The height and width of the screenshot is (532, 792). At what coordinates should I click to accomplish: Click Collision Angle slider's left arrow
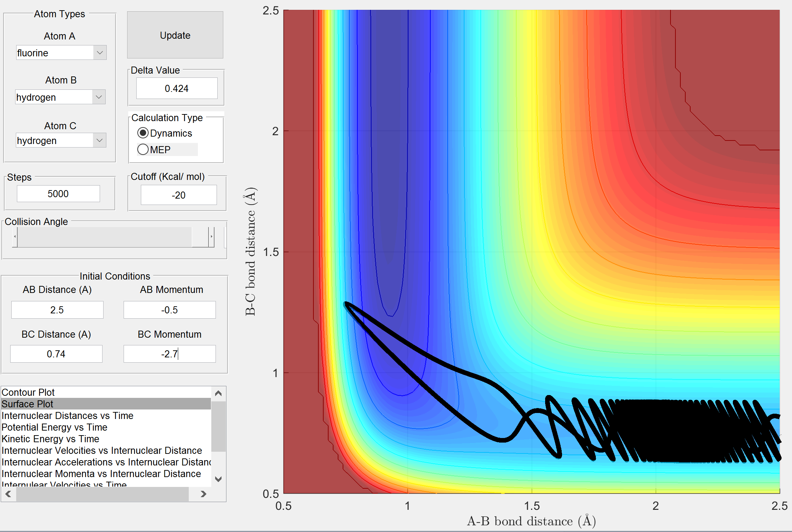click(x=15, y=237)
